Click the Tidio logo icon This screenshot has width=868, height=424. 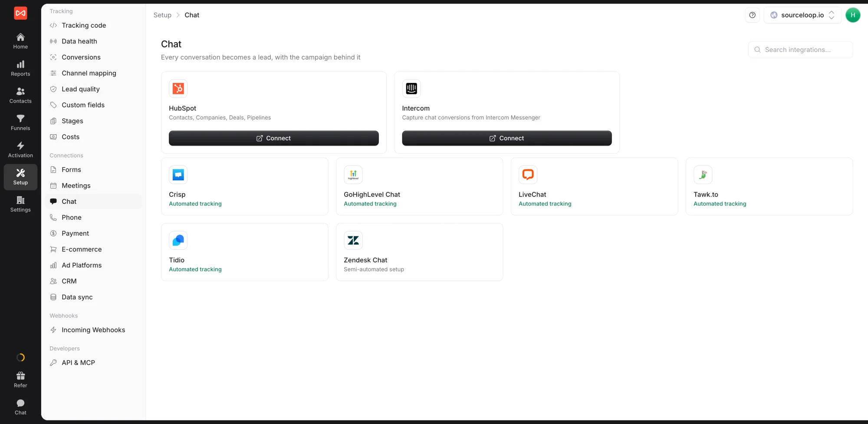coord(178,240)
